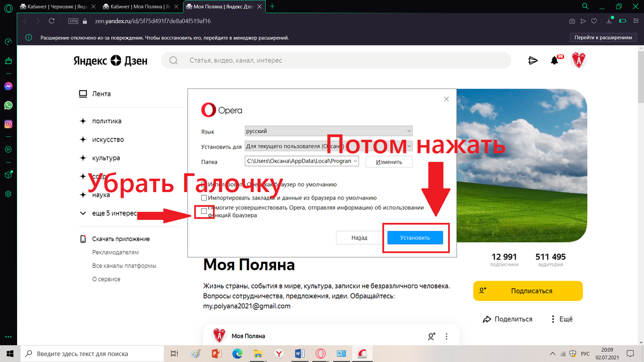Screen dimensions: 644x362
Task: Go back to previous page
Action: point(24,21)
